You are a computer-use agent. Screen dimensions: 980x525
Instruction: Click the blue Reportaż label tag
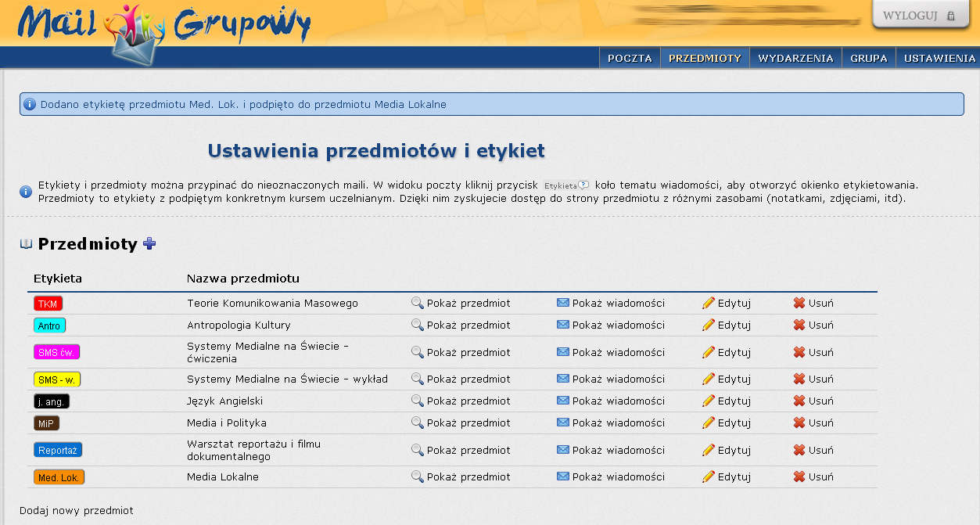coord(59,450)
